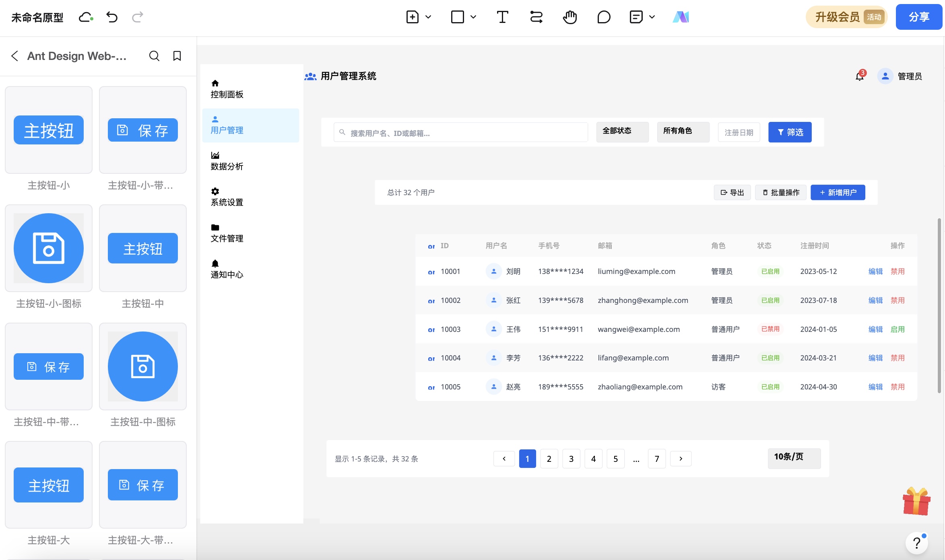The width and height of the screenshot is (945, 560).
Task: Select the 主按钮-小-带 save component thumbnail
Action: [x=143, y=130]
